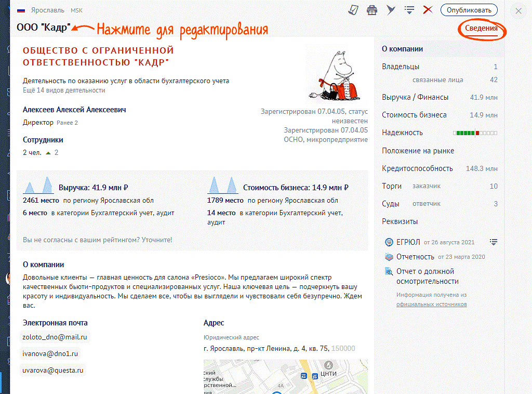Image resolution: width=532 pixels, height=394 pixels.
Task: Click the Отчетность stacked layers icon
Action: pos(389,257)
